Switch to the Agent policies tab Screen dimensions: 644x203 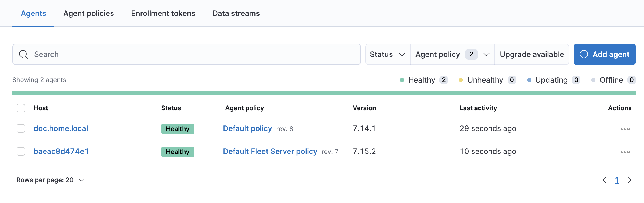[88, 13]
